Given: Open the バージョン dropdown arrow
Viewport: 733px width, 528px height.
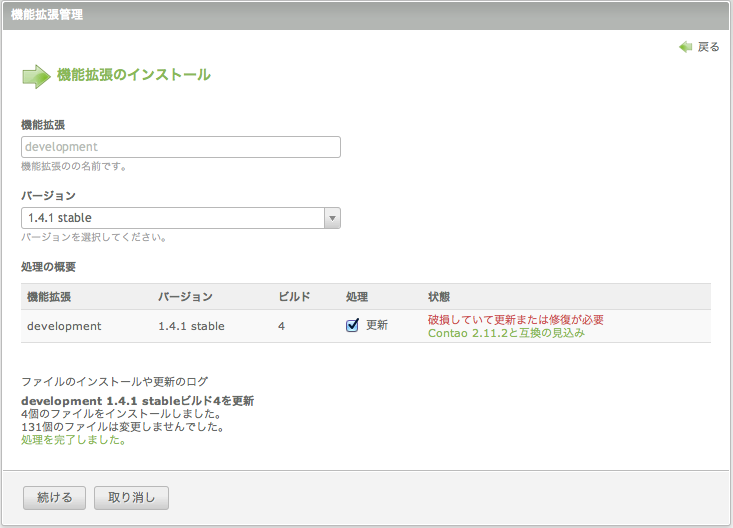Looking at the screenshot, I should (332, 218).
